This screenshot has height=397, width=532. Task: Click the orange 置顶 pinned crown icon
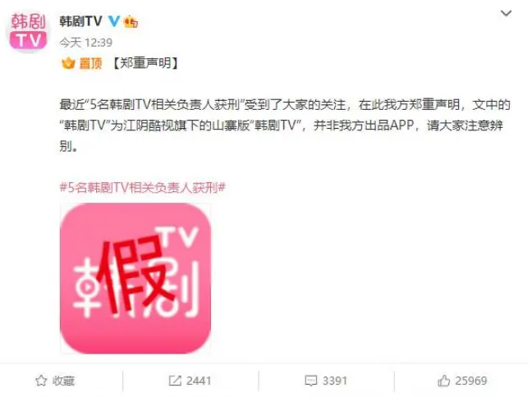tap(68, 63)
